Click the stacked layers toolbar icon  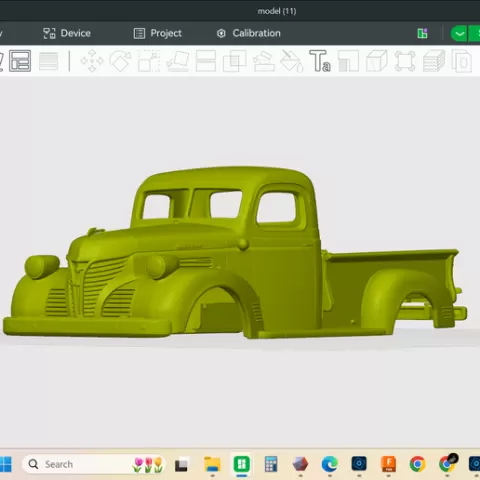coord(434,61)
